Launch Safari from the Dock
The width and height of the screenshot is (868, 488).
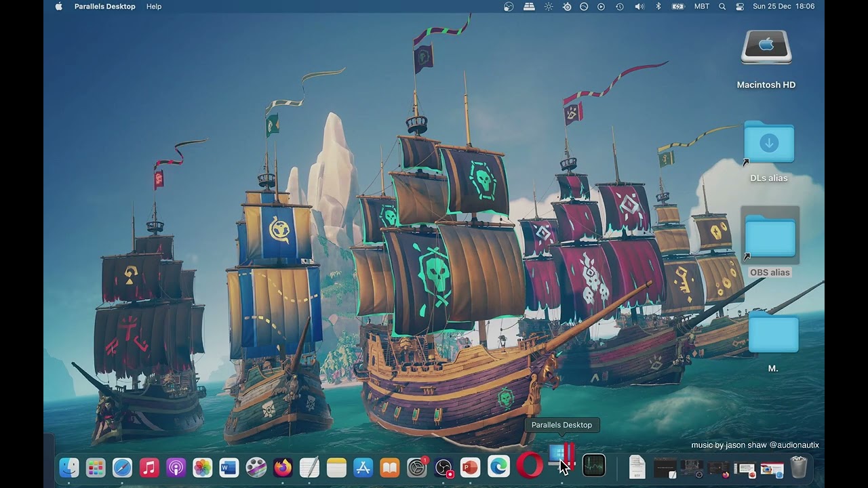(122, 467)
